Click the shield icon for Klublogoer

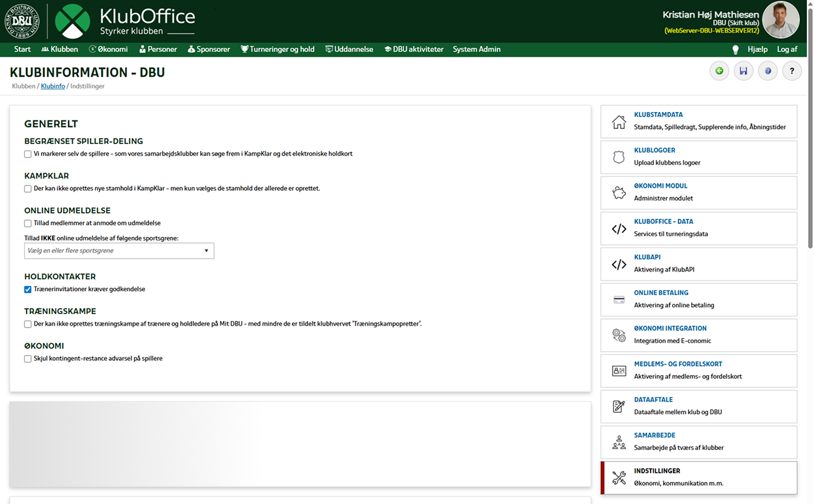click(619, 158)
